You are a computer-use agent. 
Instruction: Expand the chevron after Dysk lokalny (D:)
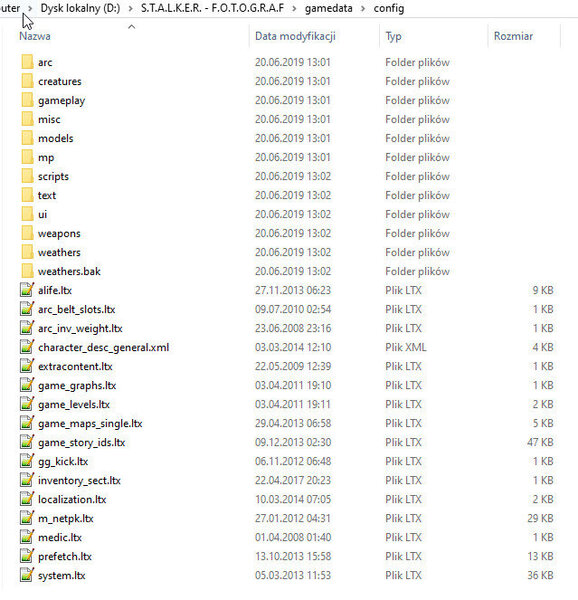pos(130,8)
